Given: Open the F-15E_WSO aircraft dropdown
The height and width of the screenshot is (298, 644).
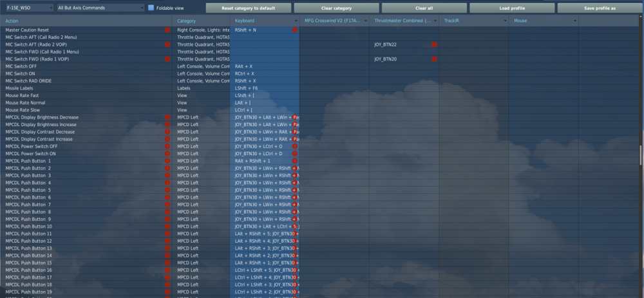Looking at the screenshot, I should [30, 8].
